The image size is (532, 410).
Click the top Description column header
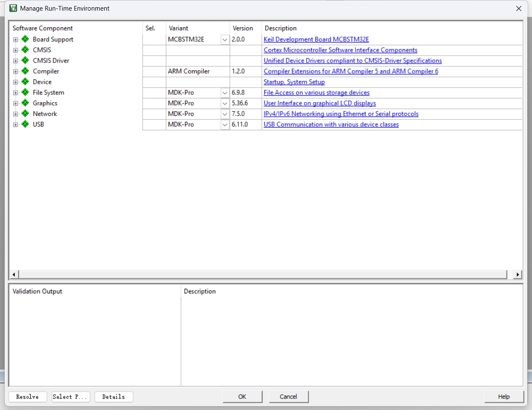tap(280, 28)
